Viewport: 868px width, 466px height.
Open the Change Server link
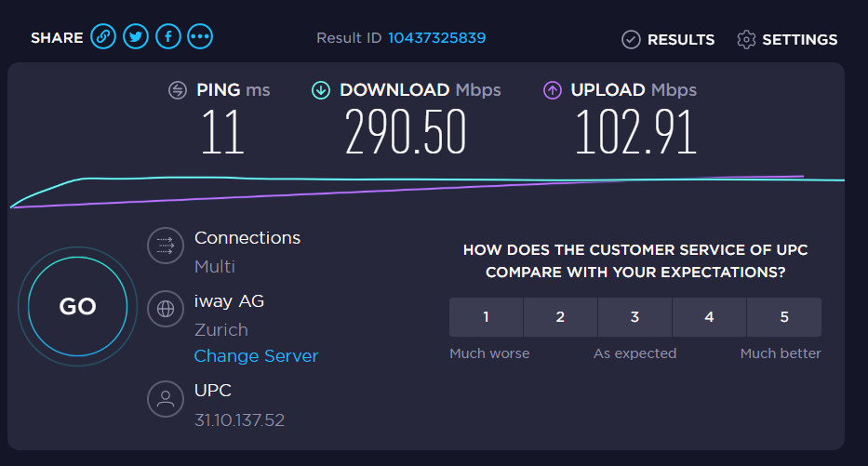click(256, 356)
